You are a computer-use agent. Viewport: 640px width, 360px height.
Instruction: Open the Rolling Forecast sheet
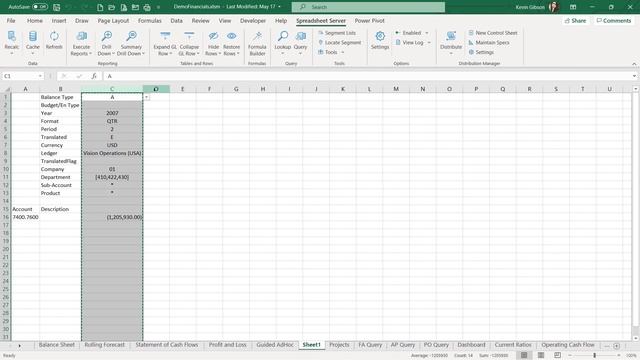coord(104,345)
